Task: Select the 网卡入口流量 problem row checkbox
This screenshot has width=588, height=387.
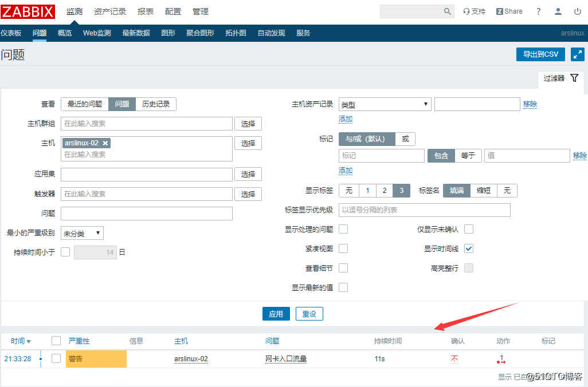Action: coord(56,359)
